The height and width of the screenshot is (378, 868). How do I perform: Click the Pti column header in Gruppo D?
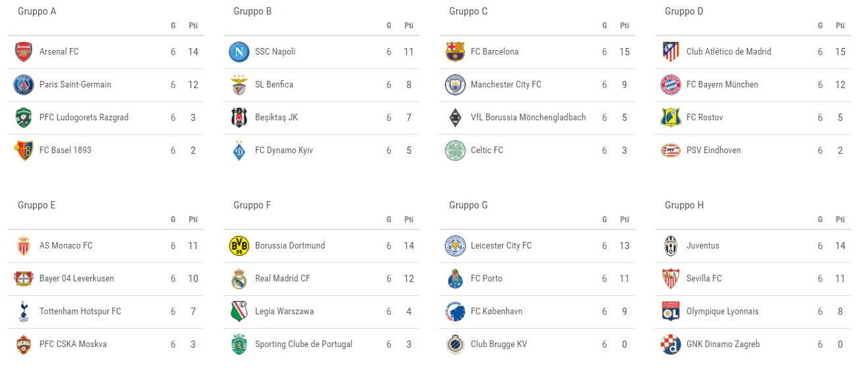point(840,26)
